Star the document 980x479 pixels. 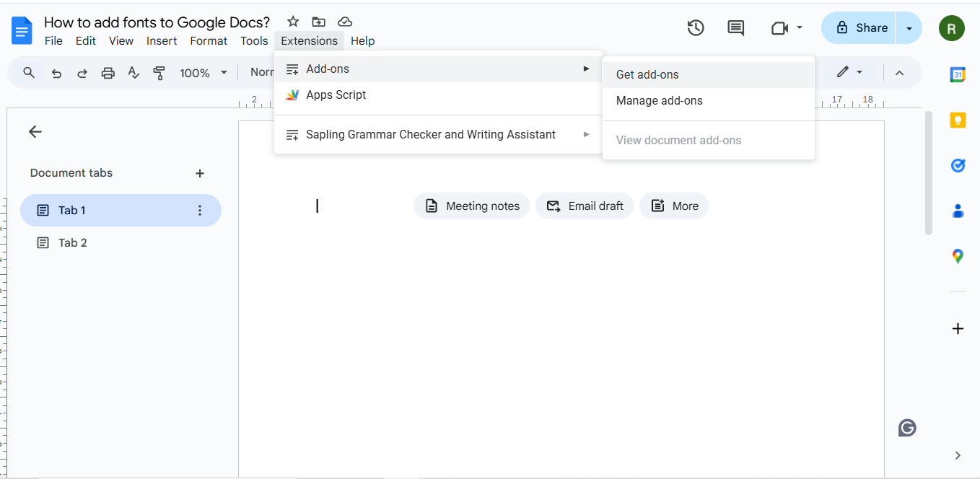[x=293, y=22]
